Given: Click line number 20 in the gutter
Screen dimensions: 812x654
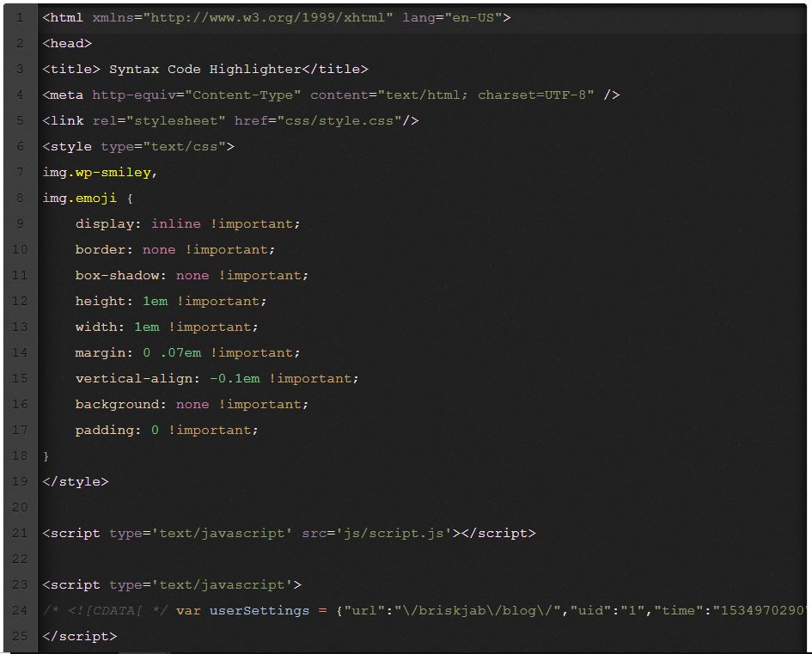Looking at the screenshot, I should pos(20,507).
